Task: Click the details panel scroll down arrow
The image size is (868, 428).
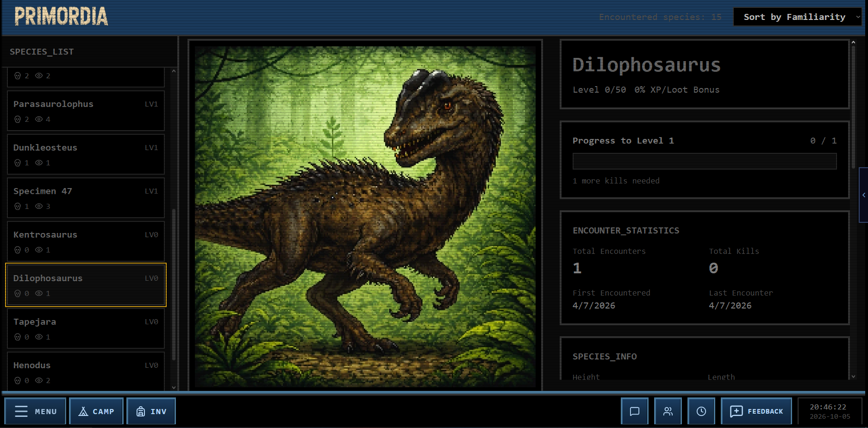Action: pyautogui.click(x=853, y=377)
